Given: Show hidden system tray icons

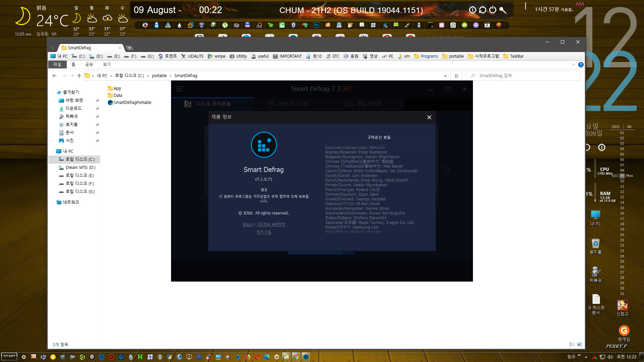Looking at the screenshot, I should tap(586, 357).
